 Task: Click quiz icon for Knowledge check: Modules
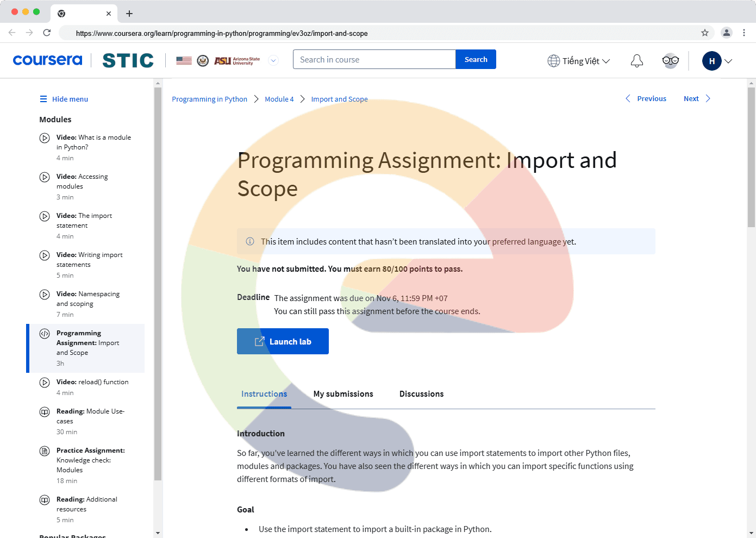pos(45,451)
